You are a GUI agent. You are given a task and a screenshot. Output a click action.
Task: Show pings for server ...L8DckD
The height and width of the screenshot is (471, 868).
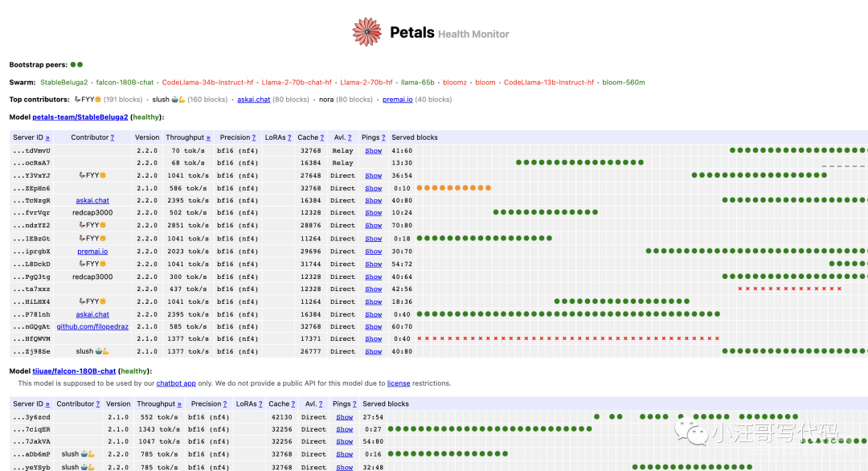(x=373, y=264)
